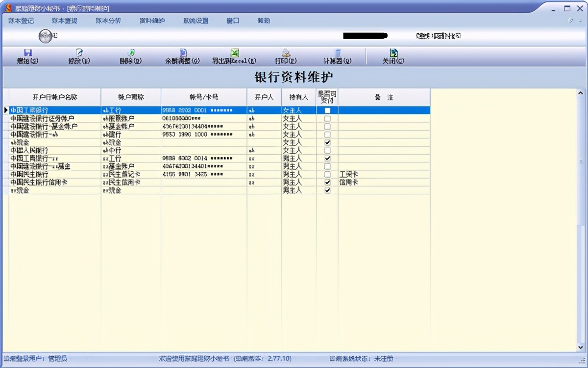Open the 帮助 menu
Viewport: 588px width, 368px height.
[263, 20]
